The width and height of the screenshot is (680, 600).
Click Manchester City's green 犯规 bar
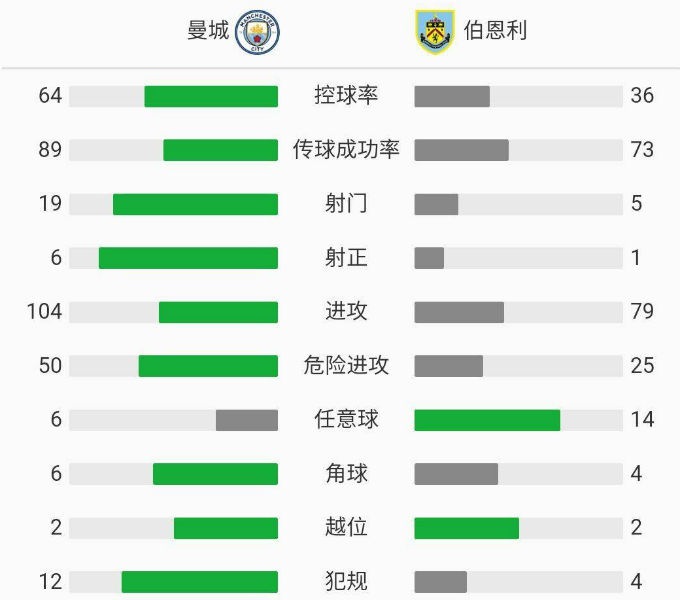point(200,582)
